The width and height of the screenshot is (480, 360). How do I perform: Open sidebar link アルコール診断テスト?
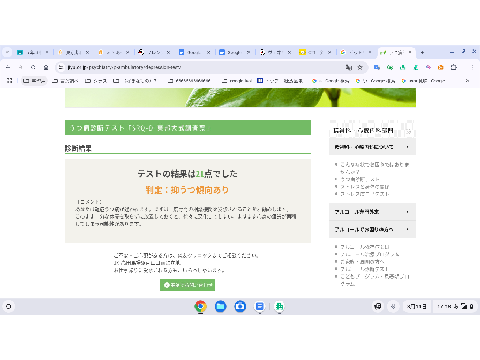tap(364, 269)
